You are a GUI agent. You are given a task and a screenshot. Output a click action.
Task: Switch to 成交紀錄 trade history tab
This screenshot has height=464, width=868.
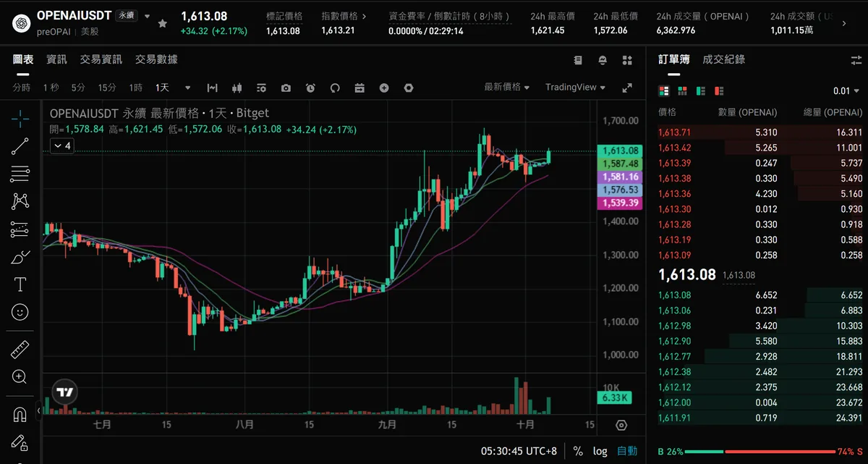tap(724, 59)
